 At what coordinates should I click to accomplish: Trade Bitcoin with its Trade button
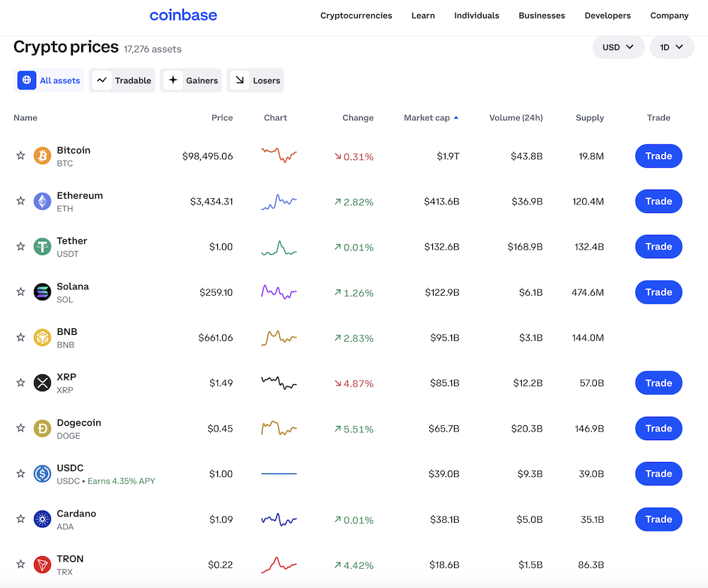coord(658,156)
